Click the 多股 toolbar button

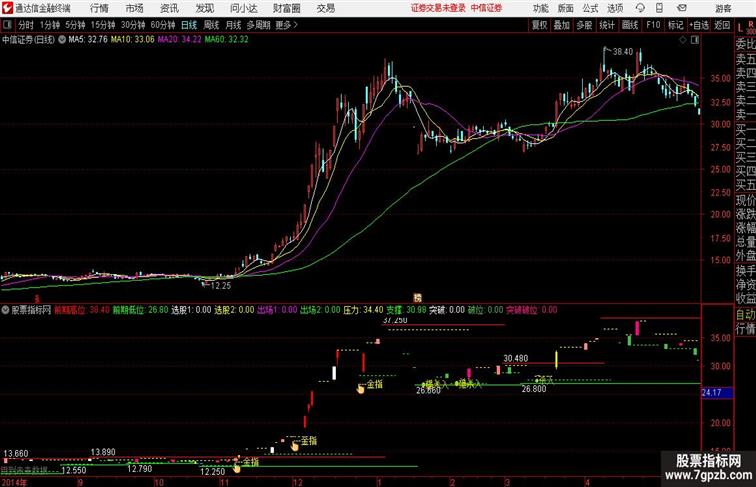(584, 25)
